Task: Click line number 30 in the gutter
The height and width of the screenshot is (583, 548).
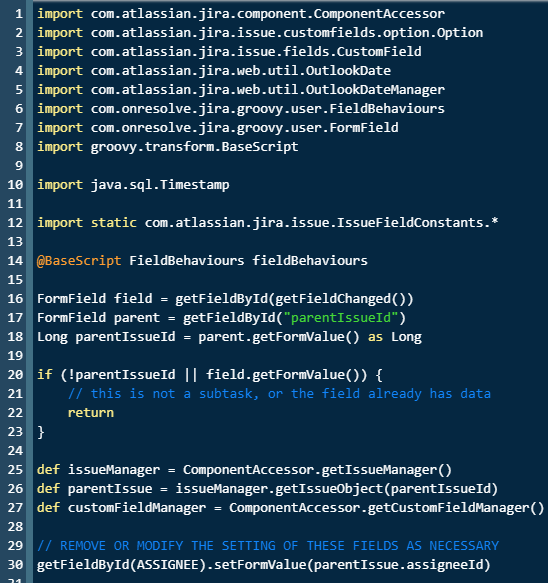Action: click(x=15, y=565)
